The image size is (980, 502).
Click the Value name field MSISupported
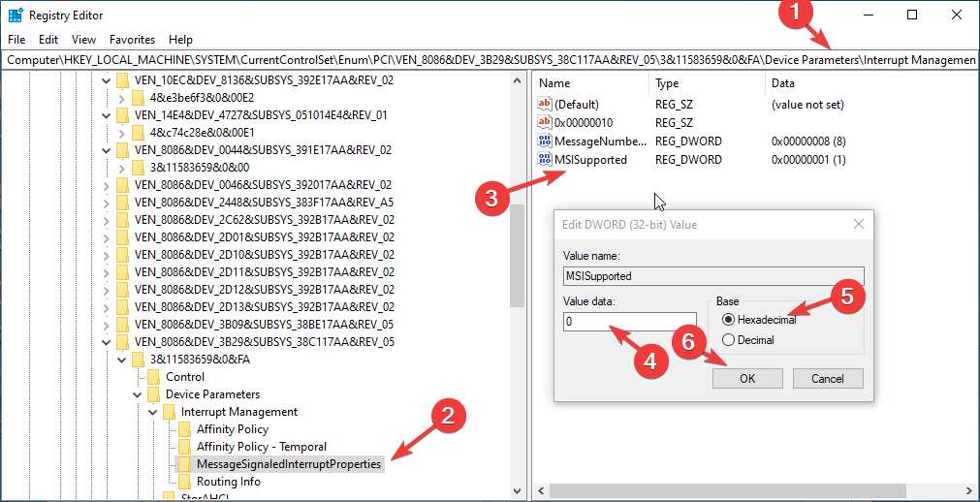point(713,275)
